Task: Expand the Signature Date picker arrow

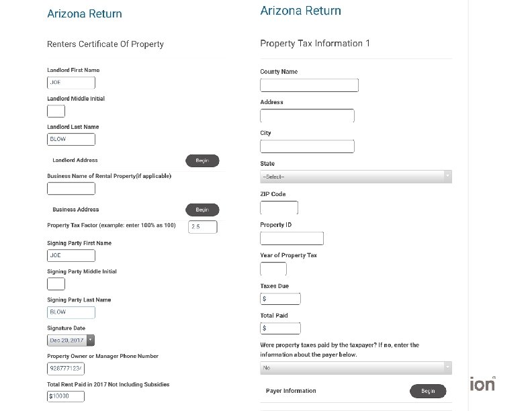Action: click(x=91, y=340)
